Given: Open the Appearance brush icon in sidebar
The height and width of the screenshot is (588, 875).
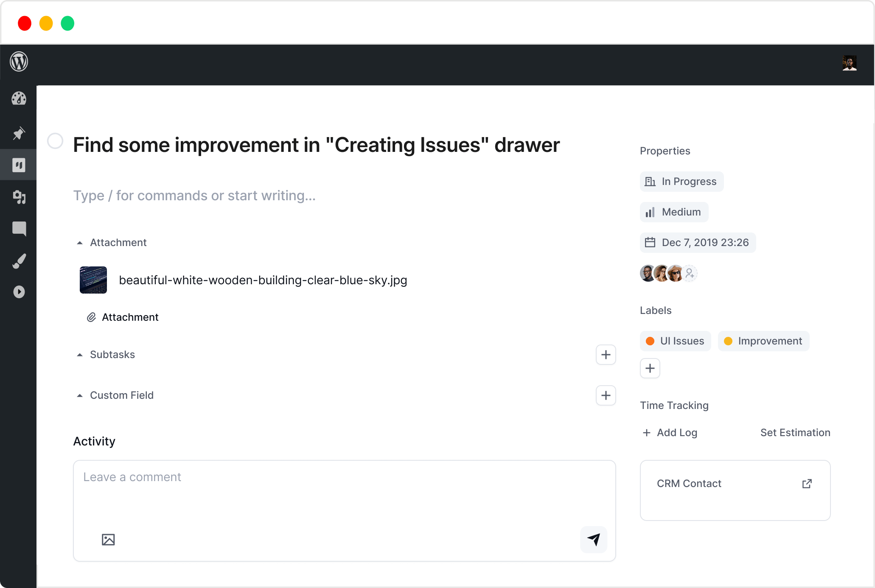Looking at the screenshot, I should click(x=19, y=260).
